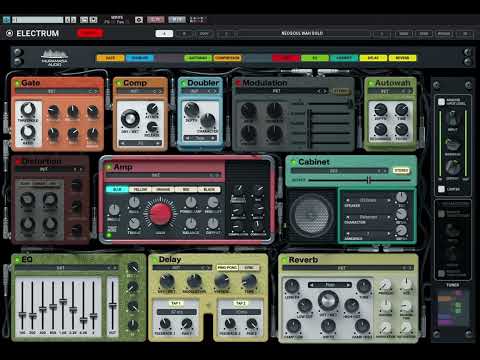
Task: Select the Red amp channel tab
Action: pos(186,189)
